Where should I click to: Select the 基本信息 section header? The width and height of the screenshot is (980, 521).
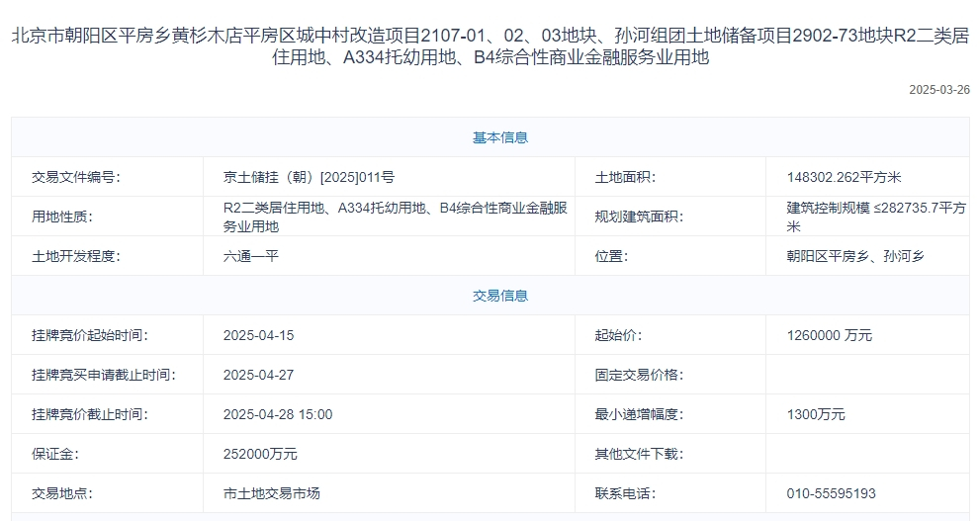coord(500,137)
